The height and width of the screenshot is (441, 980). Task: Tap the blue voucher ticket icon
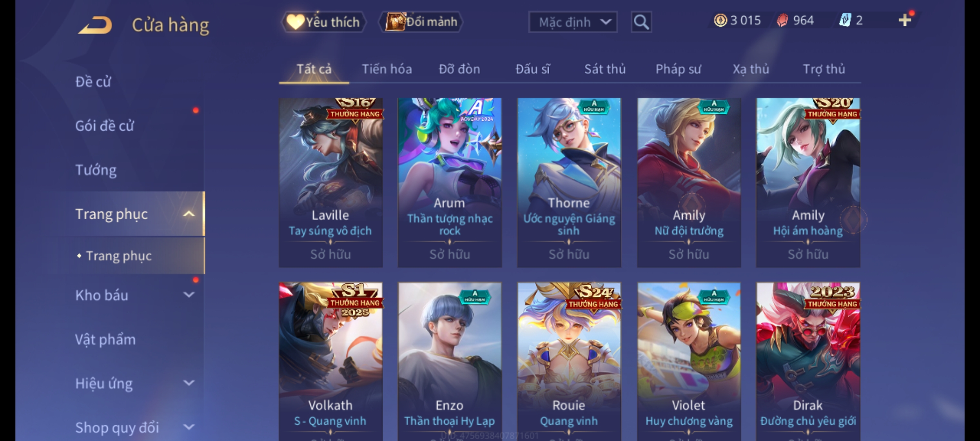[845, 20]
